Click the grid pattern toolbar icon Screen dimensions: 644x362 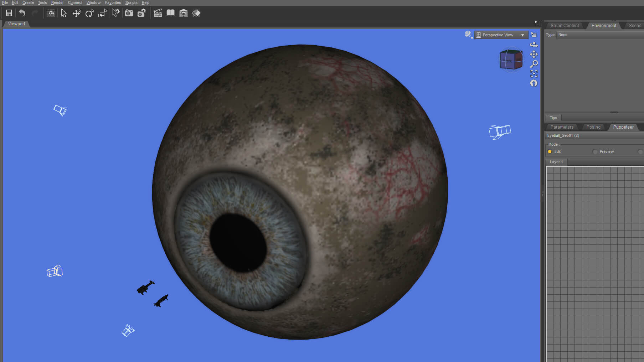coord(51,13)
